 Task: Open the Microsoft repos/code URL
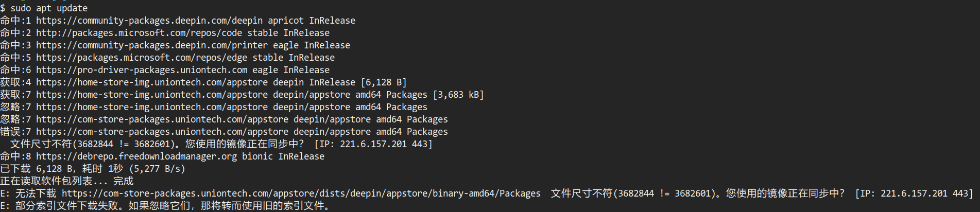(139, 33)
